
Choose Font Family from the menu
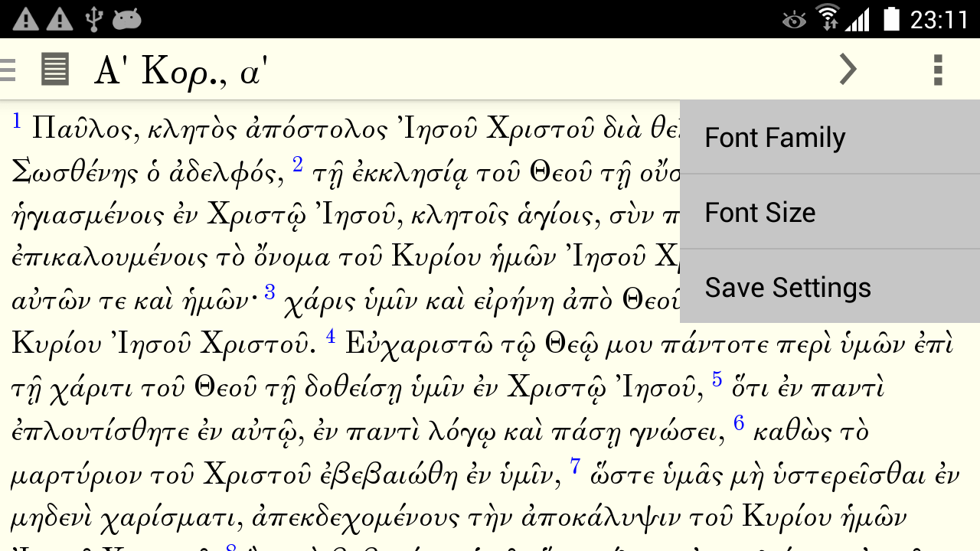click(x=830, y=137)
